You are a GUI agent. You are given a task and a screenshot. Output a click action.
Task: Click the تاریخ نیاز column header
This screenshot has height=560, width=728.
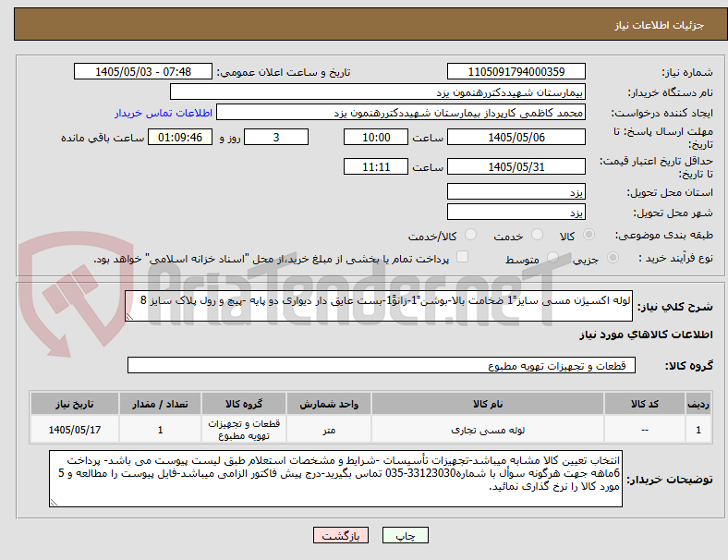pyautogui.click(x=75, y=404)
